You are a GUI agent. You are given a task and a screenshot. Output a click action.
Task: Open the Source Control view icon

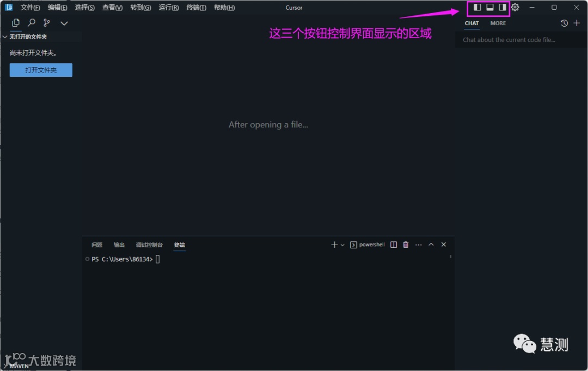click(x=46, y=23)
